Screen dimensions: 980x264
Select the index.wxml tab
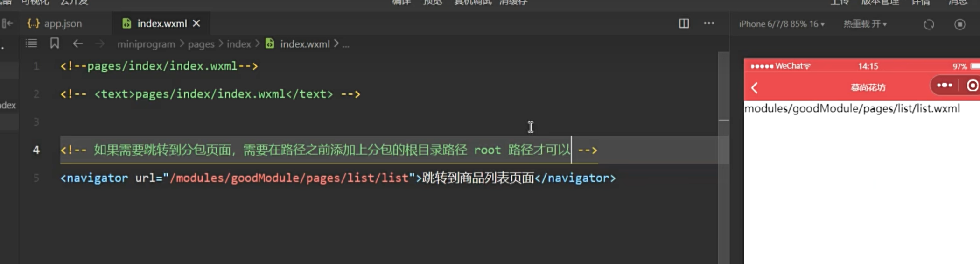(x=161, y=23)
